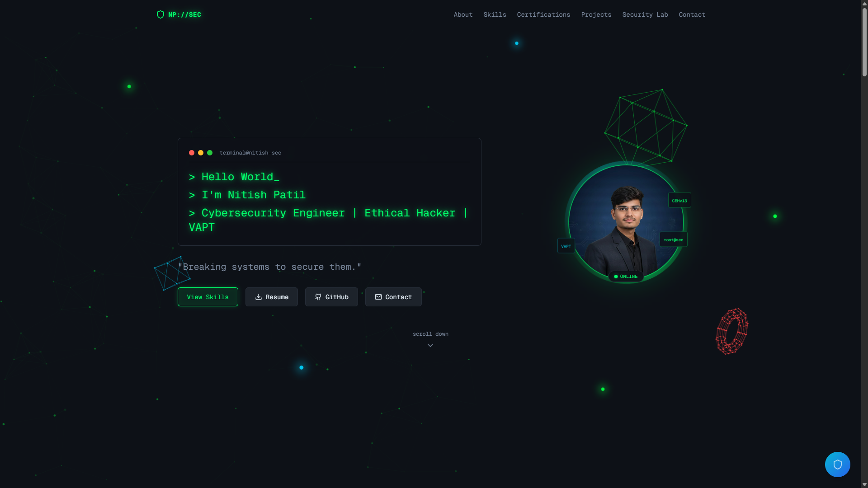Click the download icon on Resume button
This screenshot has height=488, width=868.
[x=259, y=297]
